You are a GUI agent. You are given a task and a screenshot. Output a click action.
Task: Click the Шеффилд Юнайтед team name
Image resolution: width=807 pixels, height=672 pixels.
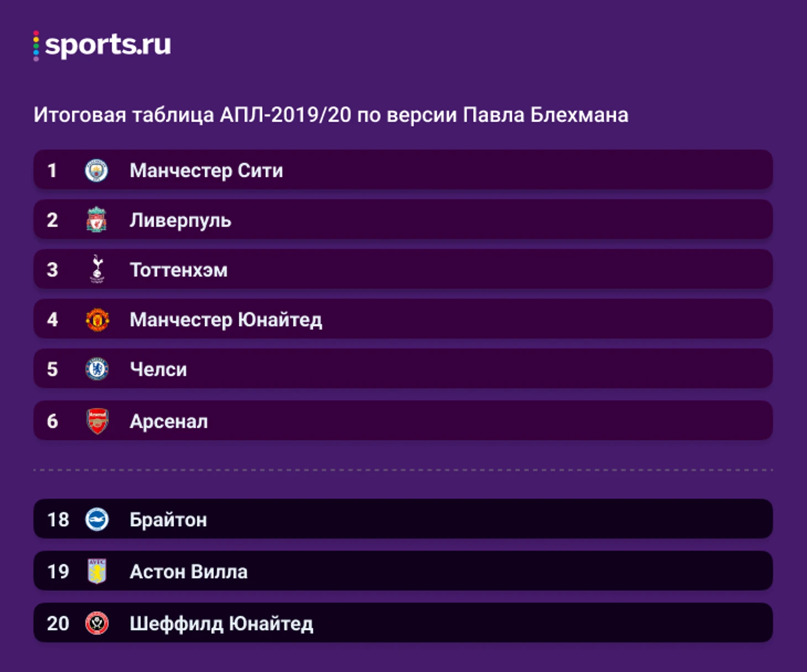pos(221,624)
